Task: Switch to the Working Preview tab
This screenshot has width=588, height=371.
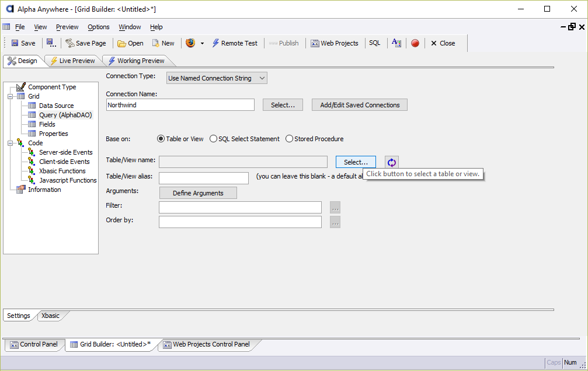Action: [x=137, y=61]
